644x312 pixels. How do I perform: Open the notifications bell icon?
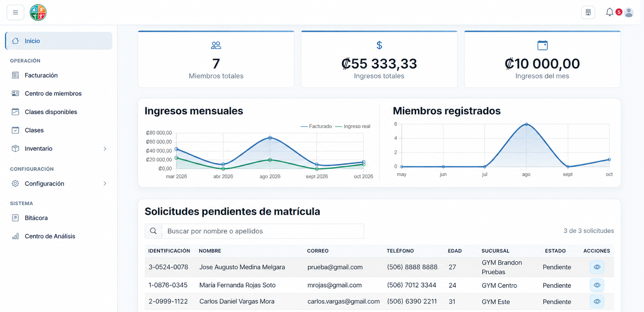click(x=609, y=12)
